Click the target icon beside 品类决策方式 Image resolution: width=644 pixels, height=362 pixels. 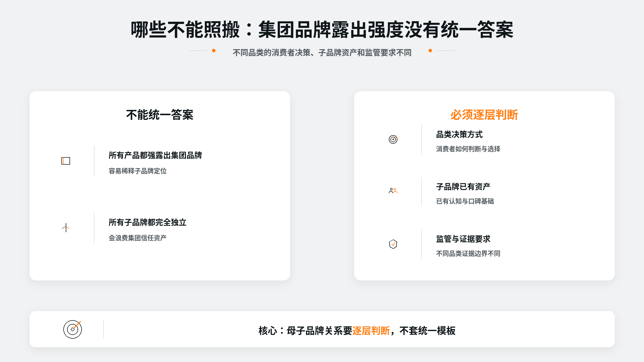click(393, 139)
